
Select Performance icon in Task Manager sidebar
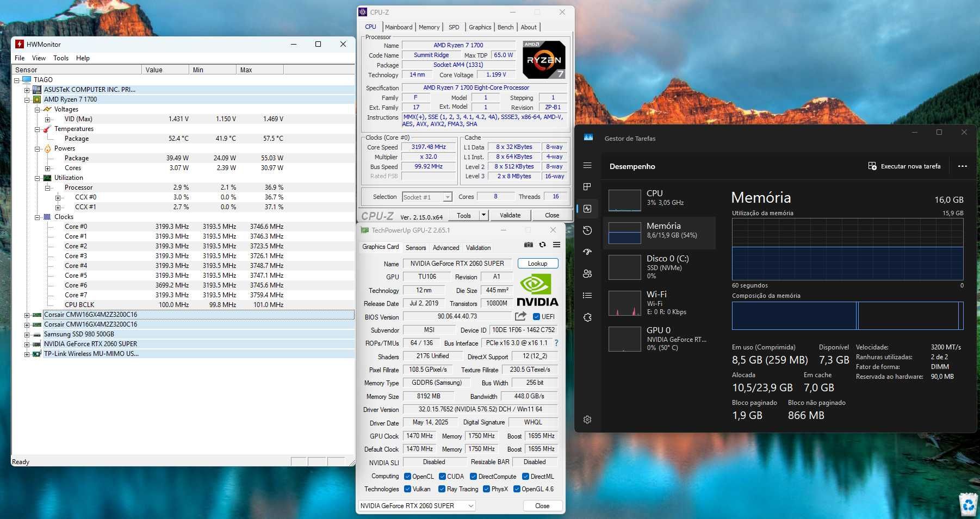587,209
